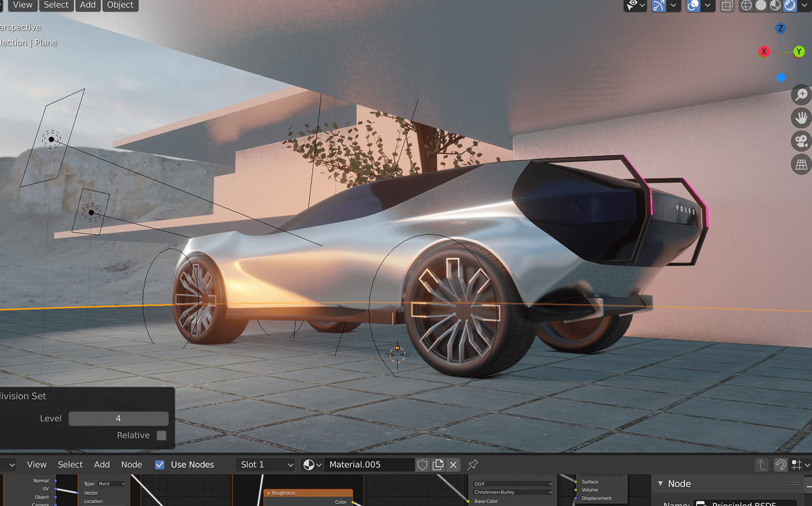Open the Christensen-Burley subsurface dropdown

513,492
